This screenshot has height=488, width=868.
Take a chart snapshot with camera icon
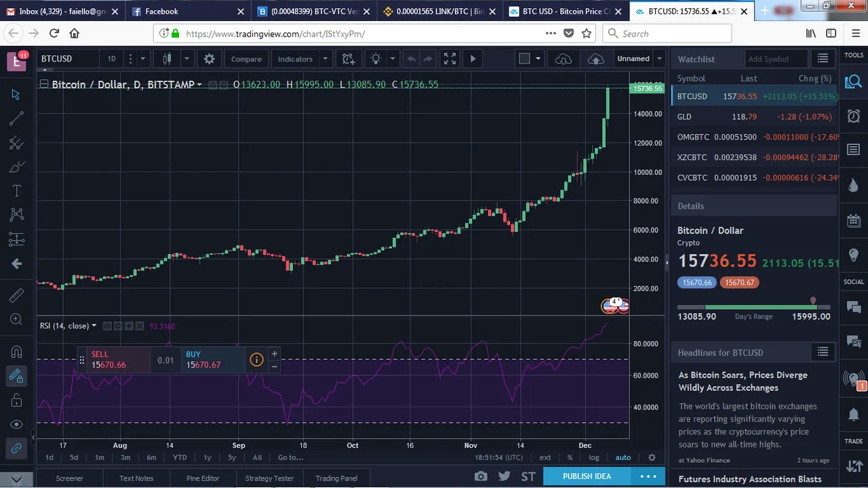point(481,476)
